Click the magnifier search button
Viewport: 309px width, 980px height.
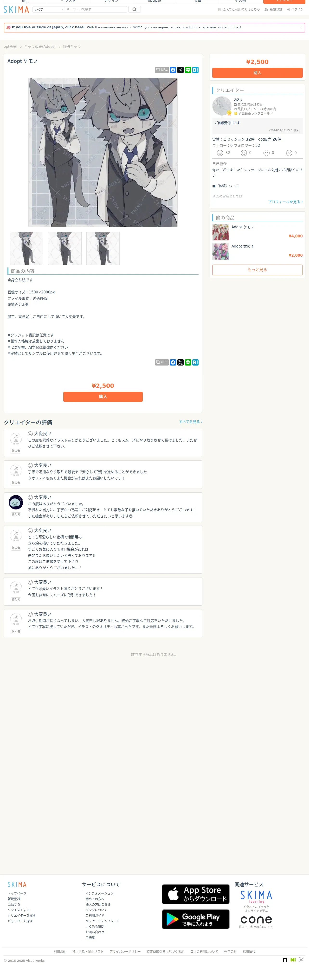pyautogui.click(x=135, y=10)
